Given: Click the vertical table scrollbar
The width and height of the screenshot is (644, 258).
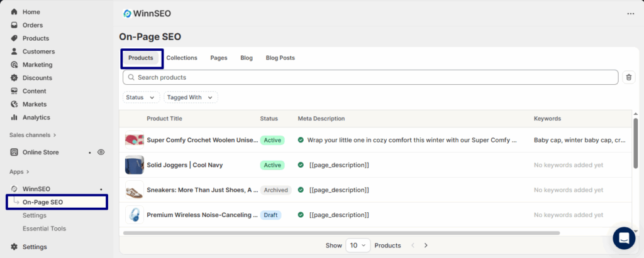Looking at the screenshot, I should point(636,142).
